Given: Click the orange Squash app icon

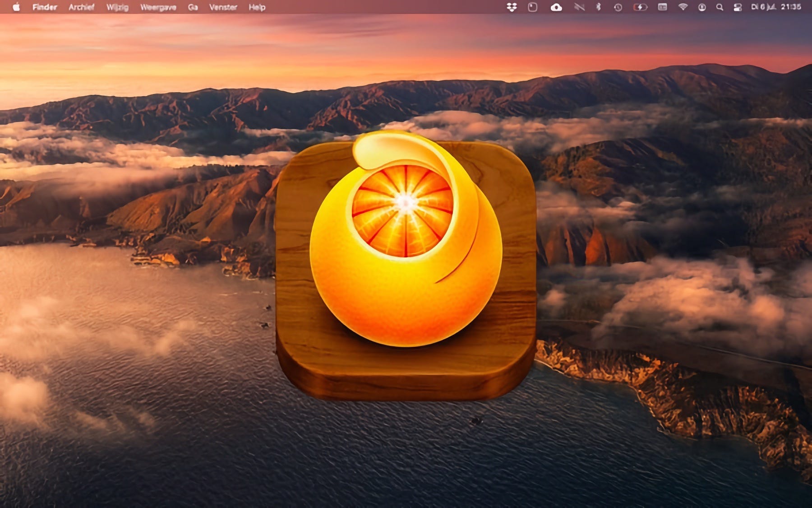Looking at the screenshot, I should 406,266.
